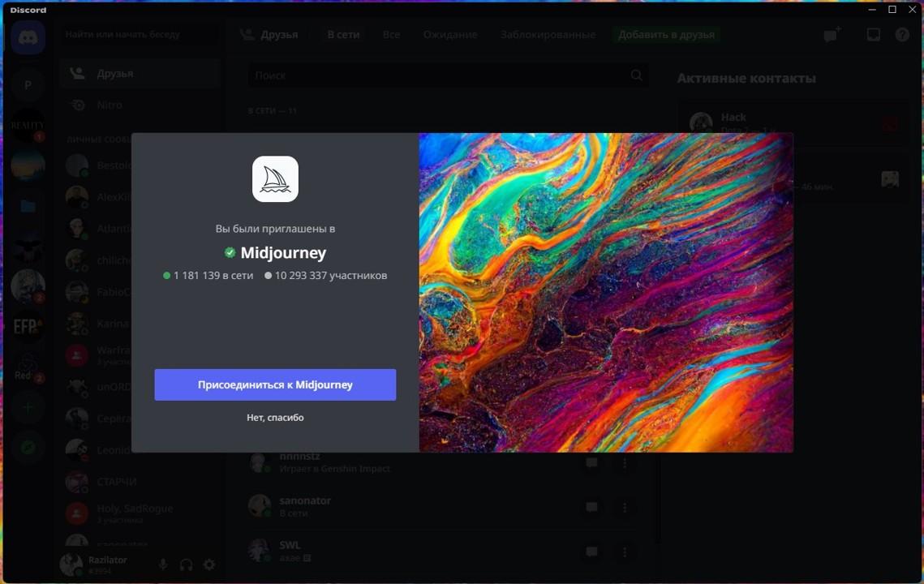The image size is (924, 584).
Task: Open the bat-logo server icon
Action: pyautogui.click(x=28, y=247)
